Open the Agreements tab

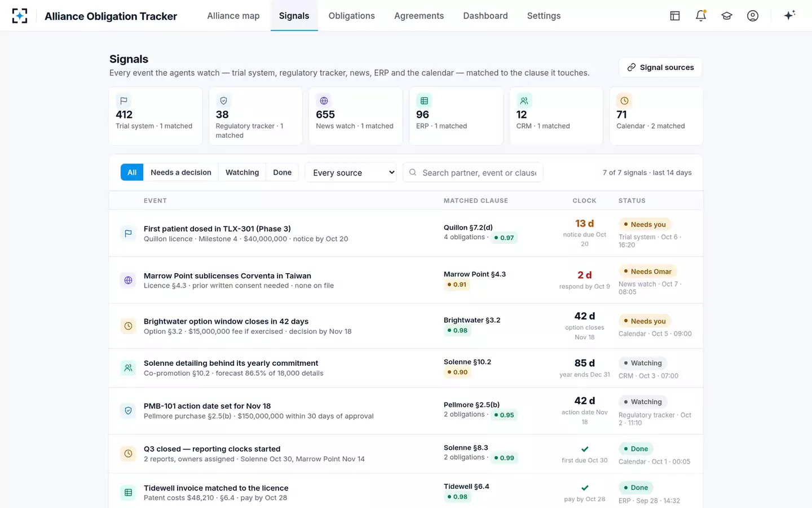419,16
